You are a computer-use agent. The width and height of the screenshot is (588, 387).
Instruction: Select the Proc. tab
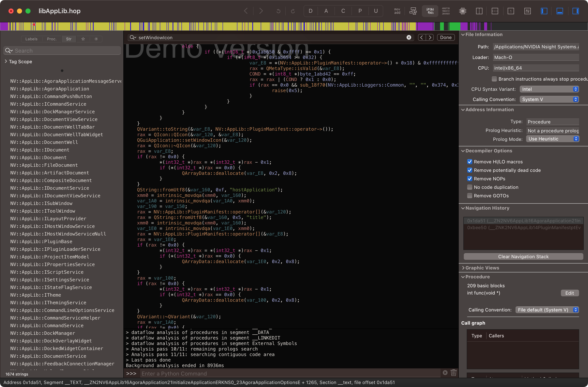[52, 39]
